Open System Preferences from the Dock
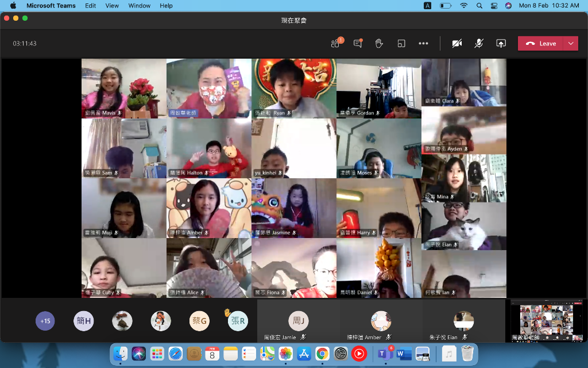 coord(341,354)
